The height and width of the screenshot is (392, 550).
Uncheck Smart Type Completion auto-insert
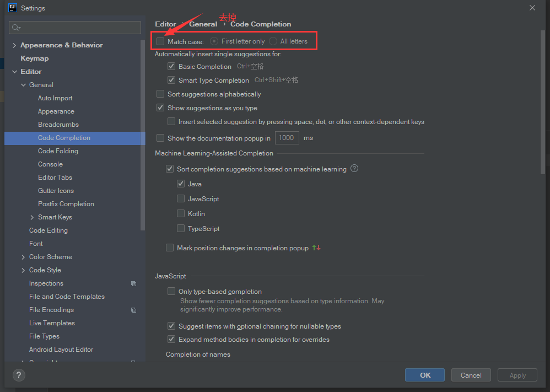(171, 80)
